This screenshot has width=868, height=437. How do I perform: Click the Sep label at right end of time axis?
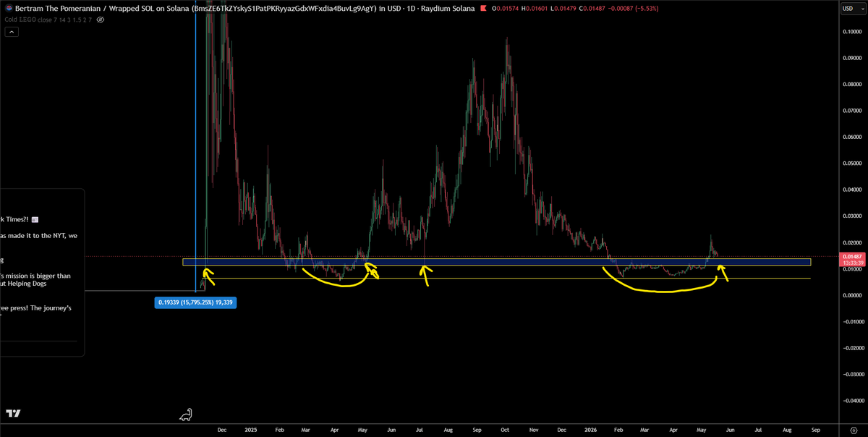(x=815, y=430)
